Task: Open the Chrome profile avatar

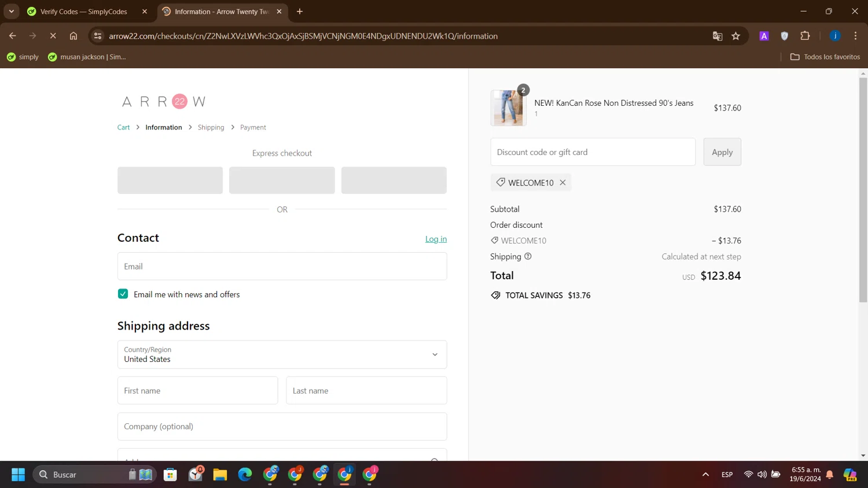Action: 835,36
